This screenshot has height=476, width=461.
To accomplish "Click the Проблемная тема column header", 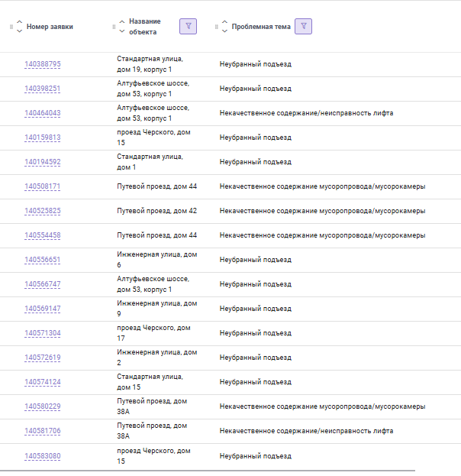I will pyautogui.click(x=261, y=27).
